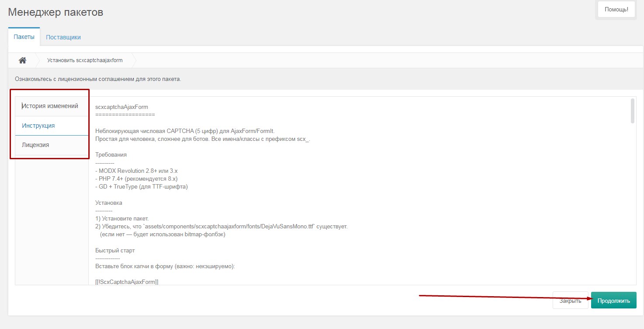
Task: Click the Установка heading in the readme
Action: click(x=109, y=203)
